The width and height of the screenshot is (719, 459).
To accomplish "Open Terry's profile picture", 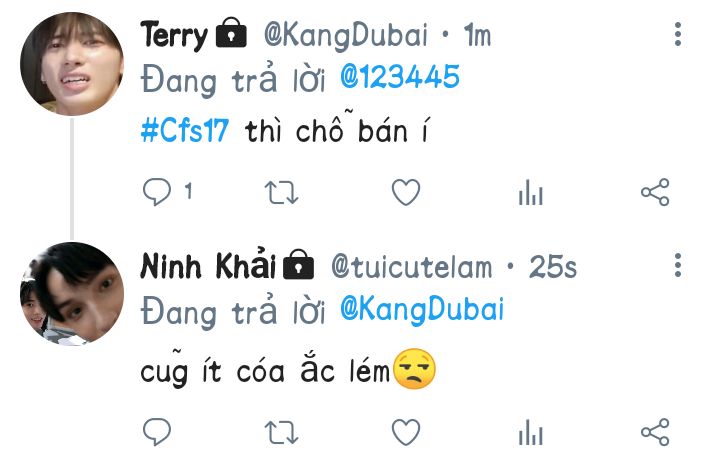I will (x=72, y=64).
